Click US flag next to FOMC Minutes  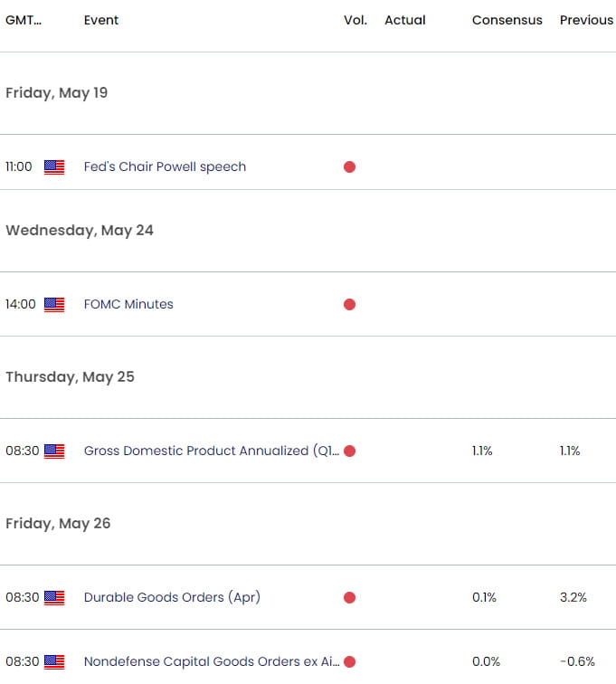54,304
